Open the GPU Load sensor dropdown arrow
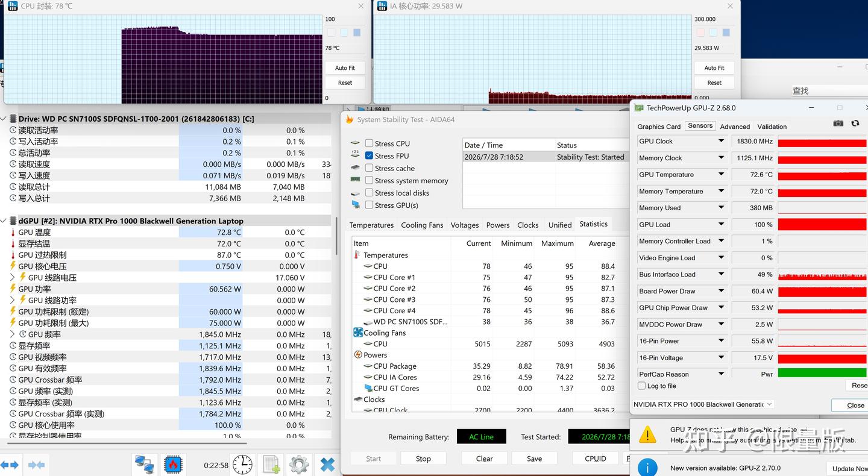The image size is (868, 476). click(x=721, y=224)
